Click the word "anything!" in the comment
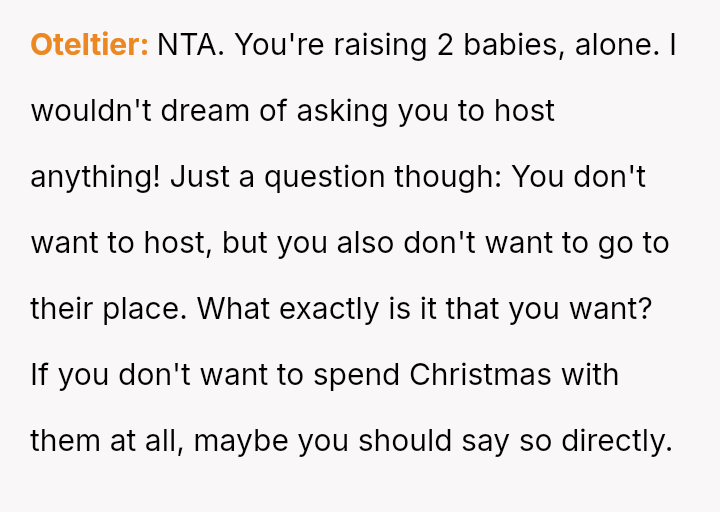The height and width of the screenshot is (512, 720). tap(95, 177)
